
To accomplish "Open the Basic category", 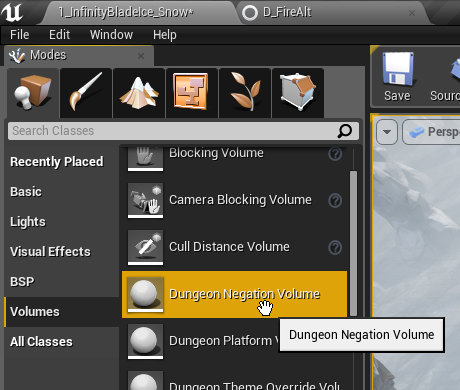I will [x=26, y=192].
